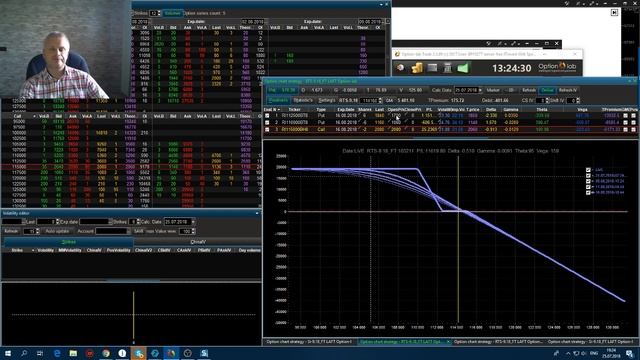This screenshot has height=360, width=640.
Task: Click the delete icon at far right of row 3
Action: 633,129
